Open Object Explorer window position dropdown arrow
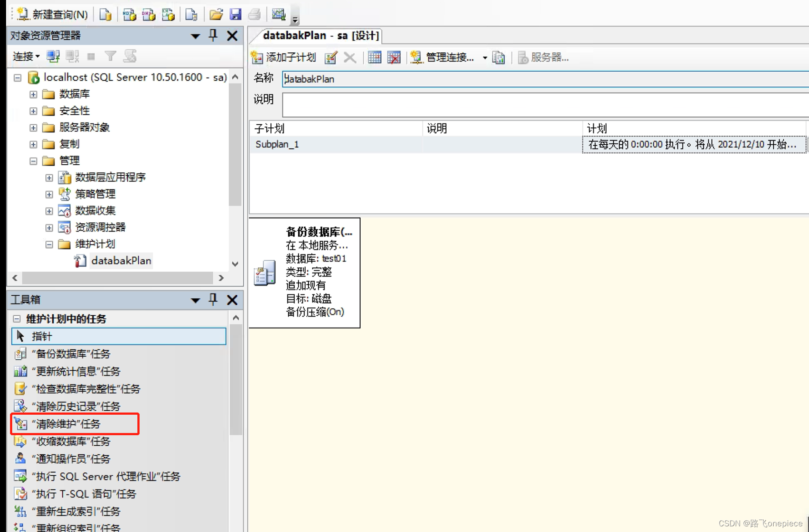 tap(195, 36)
